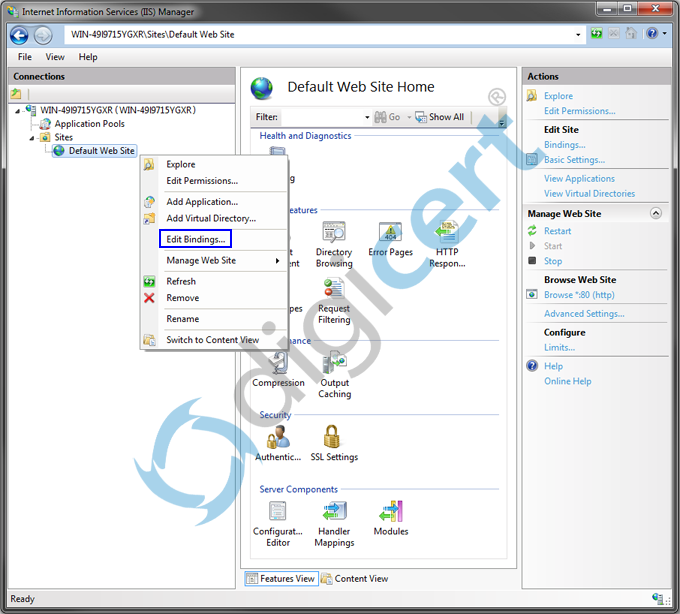Click the View Applications link

coord(579,178)
